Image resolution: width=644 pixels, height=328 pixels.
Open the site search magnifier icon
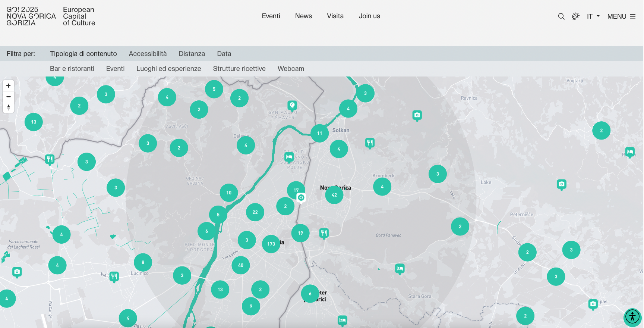(561, 16)
